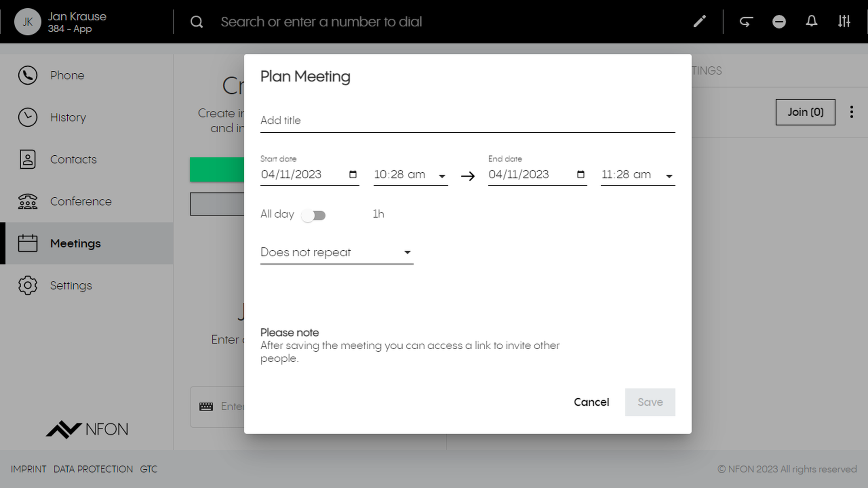The height and width of the screenshot is (488, 868).
Task: Open the Data Protection footer link
Action: [x=93, y=469]
